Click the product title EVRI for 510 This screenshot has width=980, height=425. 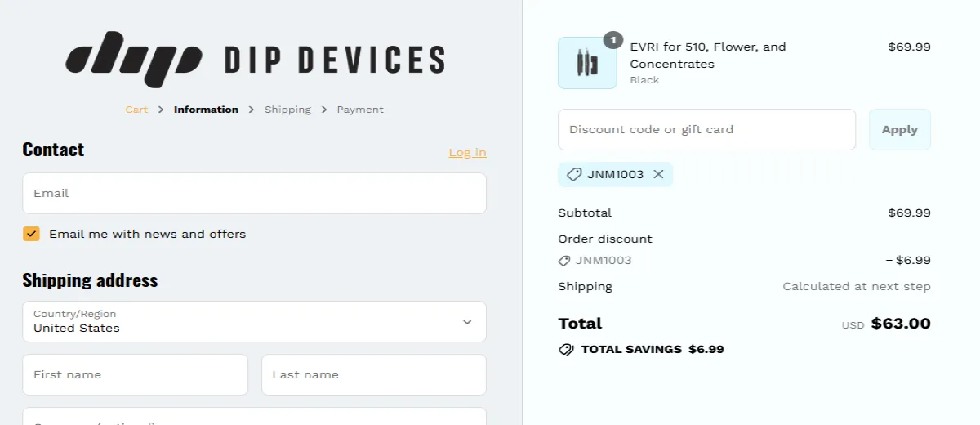pyautogui.click(x=708, y=56)
